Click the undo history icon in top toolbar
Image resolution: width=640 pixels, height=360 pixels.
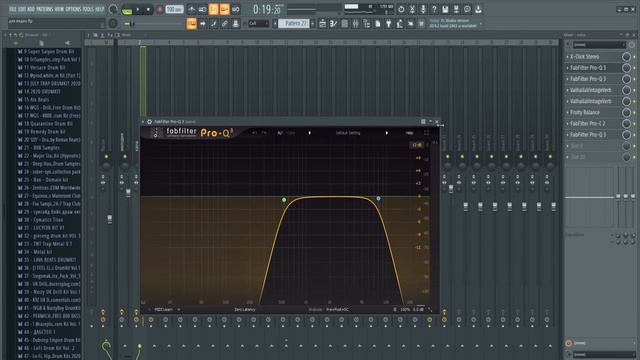pyautogui.click(x=401, y=9)
